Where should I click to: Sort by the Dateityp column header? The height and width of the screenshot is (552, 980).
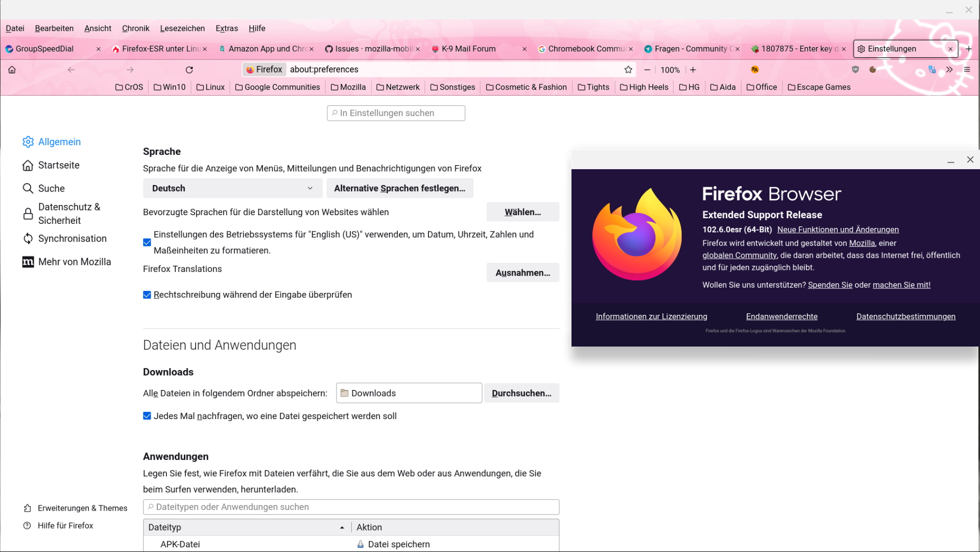(x=247, y=527)
